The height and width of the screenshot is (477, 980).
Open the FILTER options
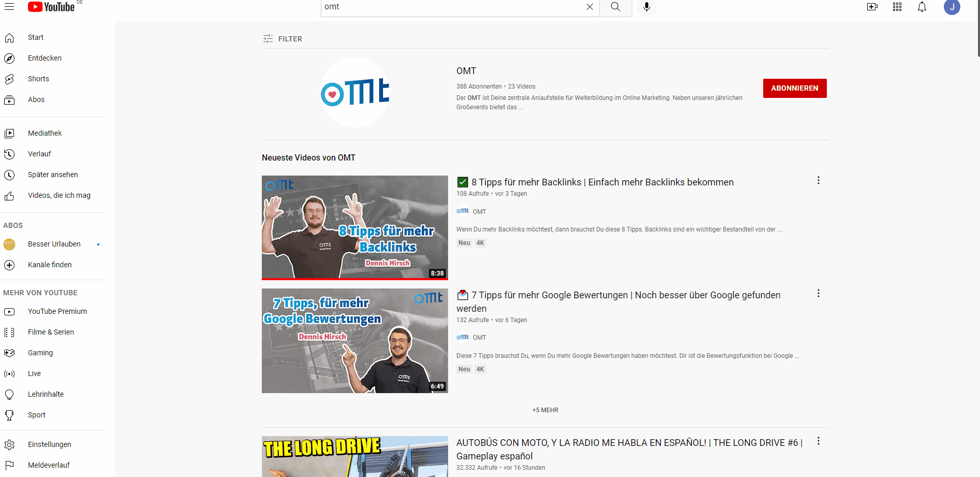coord(283,39)
